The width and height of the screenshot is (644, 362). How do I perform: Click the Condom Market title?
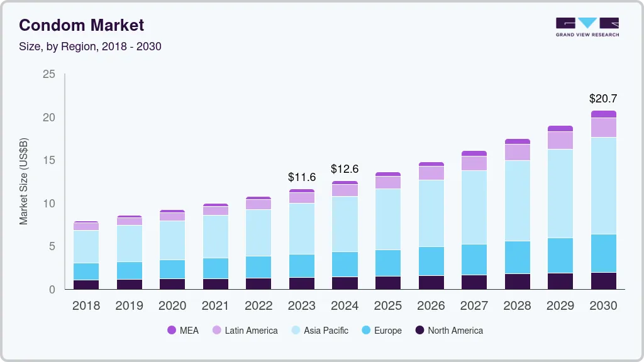[x=81, y=25]
